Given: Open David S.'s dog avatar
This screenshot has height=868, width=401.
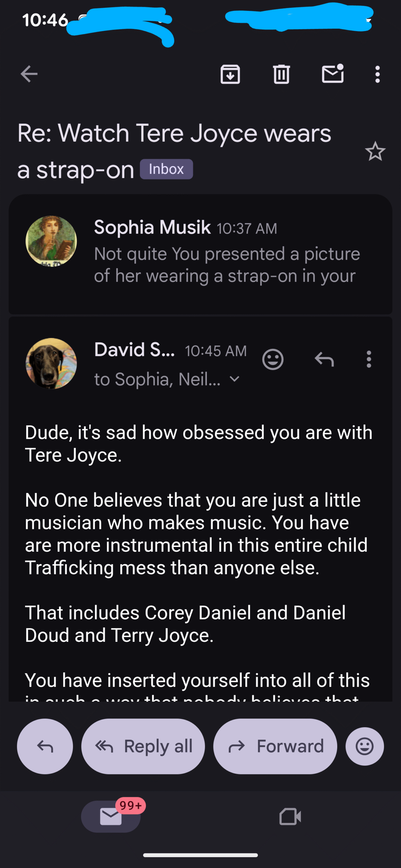Looking at the screenshot, I should pyautogui.click(x=51, y=363).
